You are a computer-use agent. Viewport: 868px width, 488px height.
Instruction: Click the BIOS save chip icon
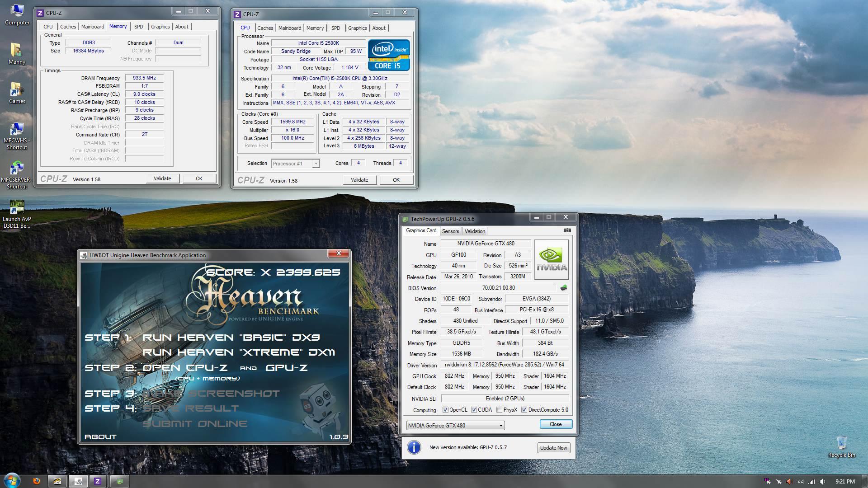[563, 288]
